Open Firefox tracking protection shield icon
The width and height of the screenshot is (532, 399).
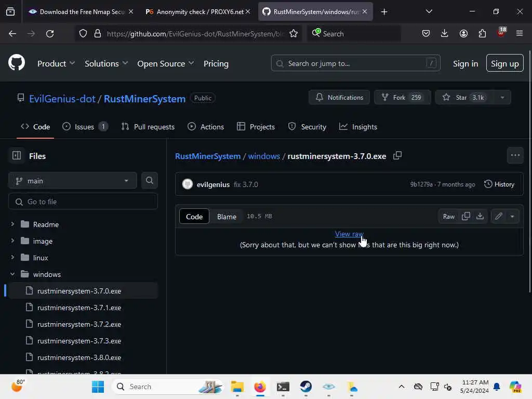point(83,34)
